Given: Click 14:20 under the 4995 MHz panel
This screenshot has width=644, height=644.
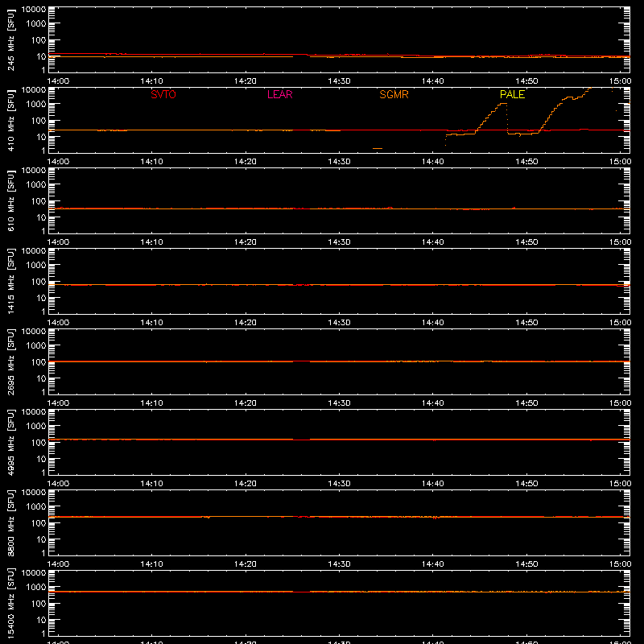Looking at the screenshot, I should point(246,484).
